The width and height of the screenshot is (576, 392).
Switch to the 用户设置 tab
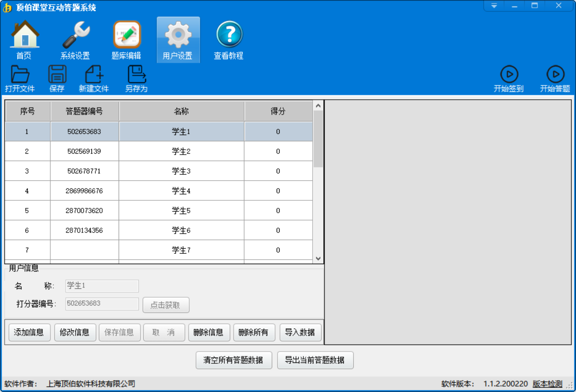pos(178,40)
